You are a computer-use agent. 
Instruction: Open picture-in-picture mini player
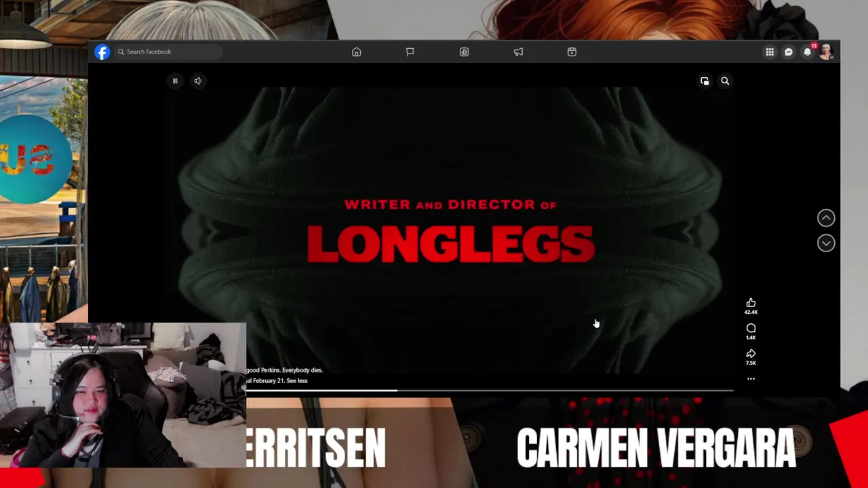[705, 81]
